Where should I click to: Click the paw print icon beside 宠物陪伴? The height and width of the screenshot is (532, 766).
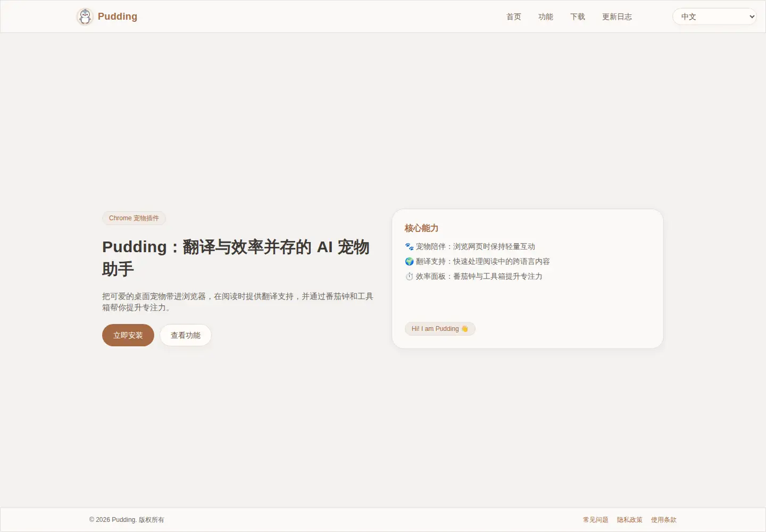coord(409,246)
